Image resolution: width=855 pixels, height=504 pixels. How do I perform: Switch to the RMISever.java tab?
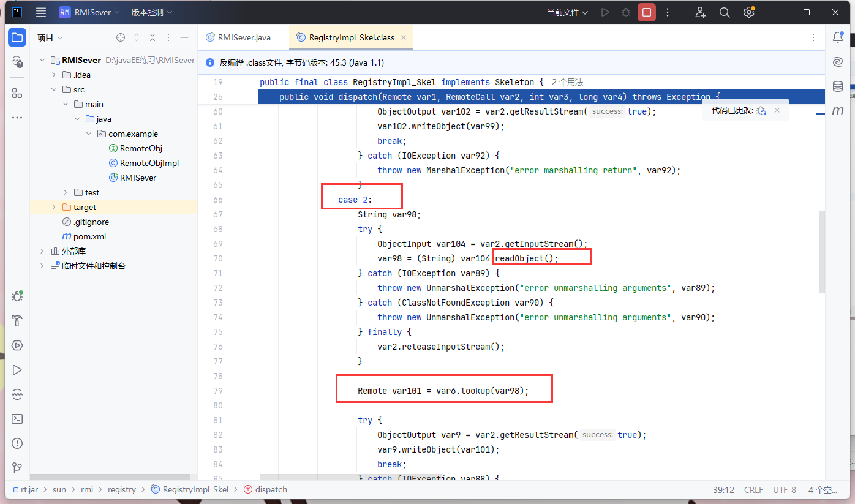coord(244,37)
